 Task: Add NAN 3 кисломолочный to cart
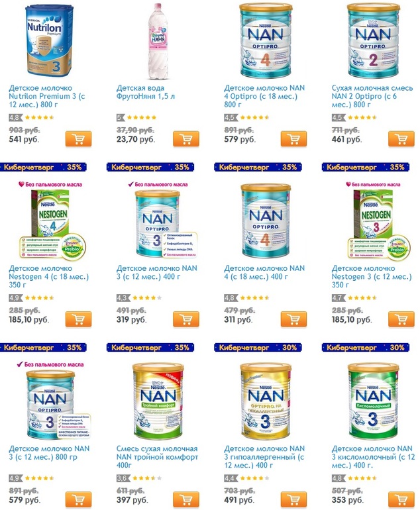[401, 500]
